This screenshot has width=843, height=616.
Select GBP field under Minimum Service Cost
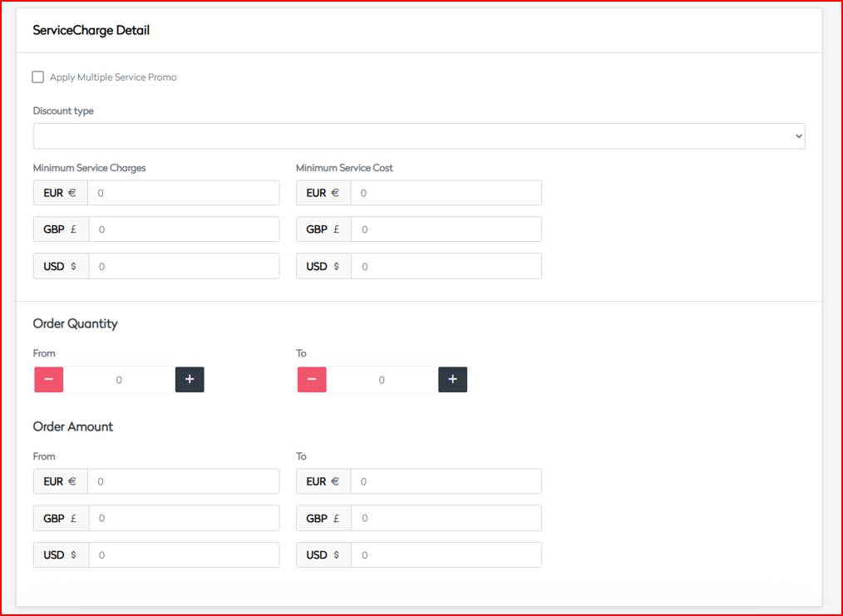click(x=446, y=229)
